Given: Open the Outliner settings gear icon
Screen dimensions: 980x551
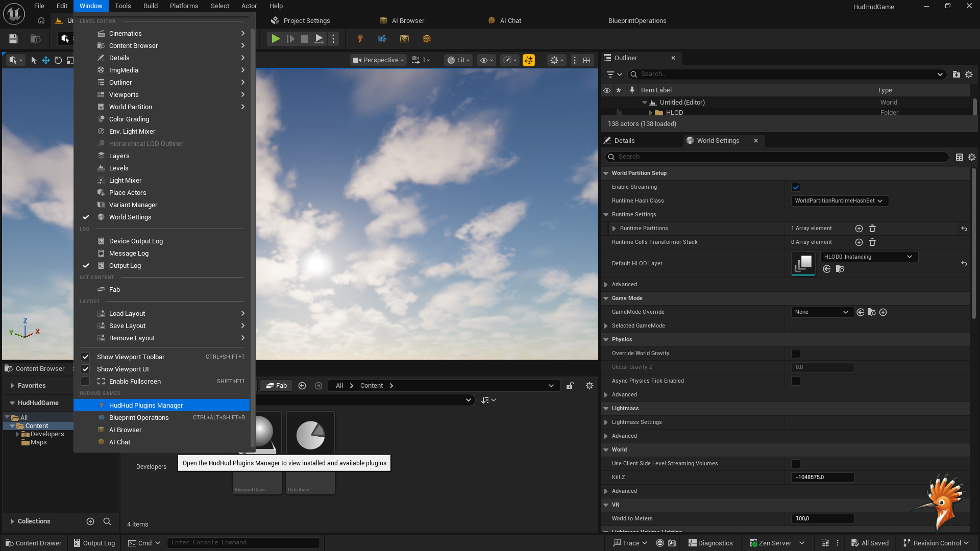Looking at the screenshot, I should (969, 74).
